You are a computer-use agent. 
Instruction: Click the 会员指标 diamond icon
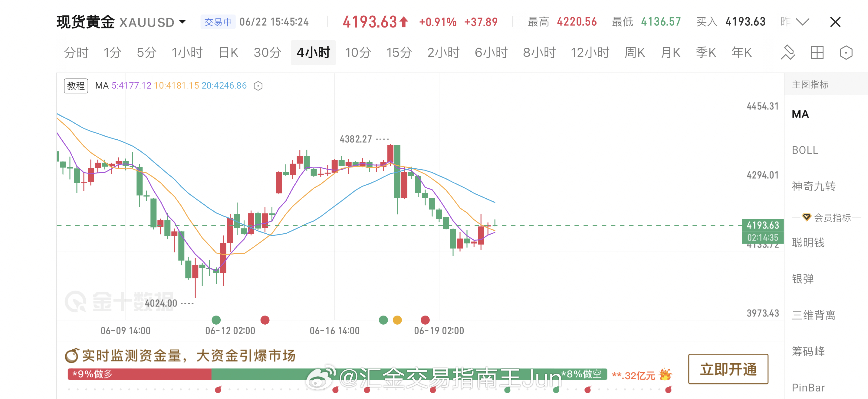click(806, 217)
